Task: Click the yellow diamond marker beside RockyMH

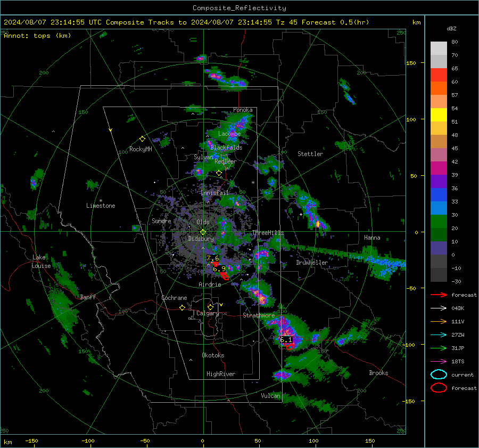Action: pyautogui.click(x=142, y=139)
